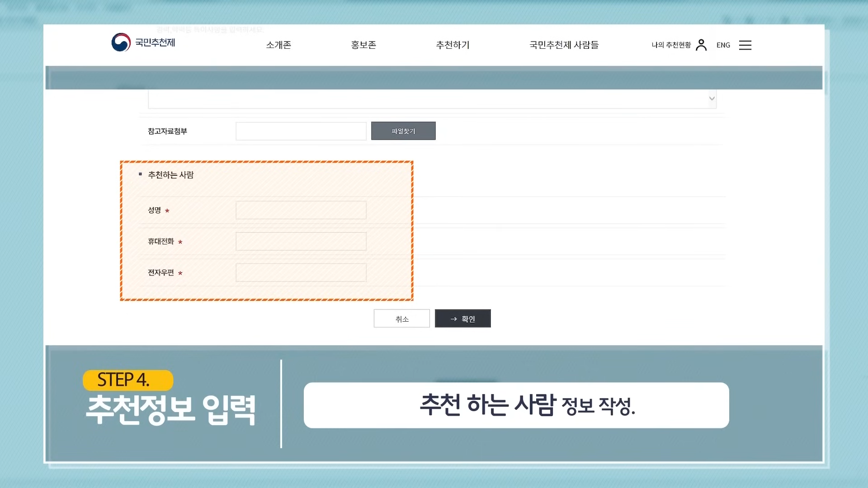Go to 국민추천제 사람들 menu
The image size is (868, 488).
564,45
